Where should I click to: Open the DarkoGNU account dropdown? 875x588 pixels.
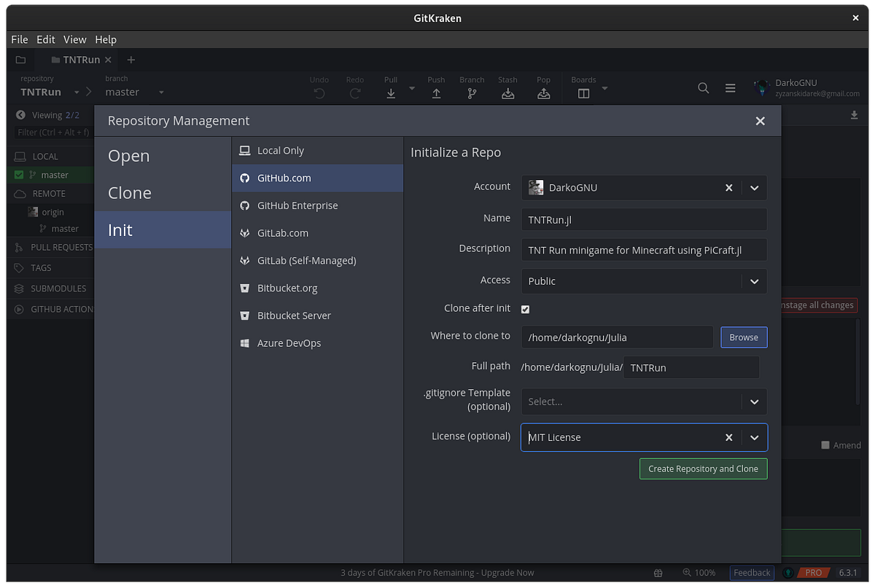point(754,187)
